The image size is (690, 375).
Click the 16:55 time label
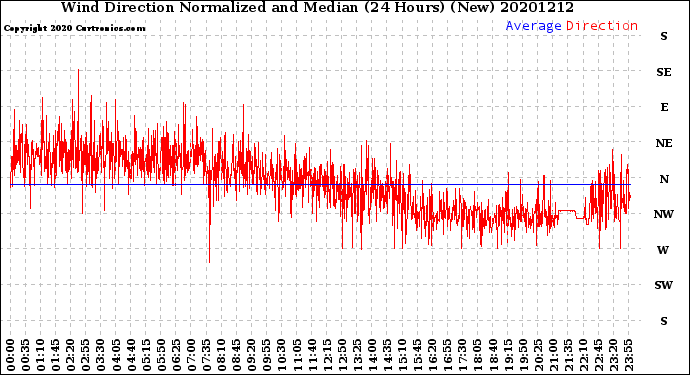point(448,355)
